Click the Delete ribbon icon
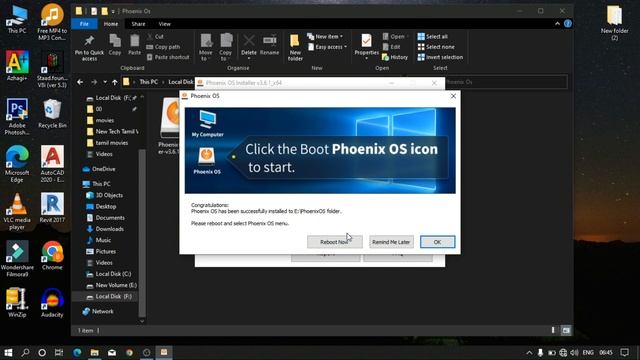640x360 pixels. click(249, 47)
